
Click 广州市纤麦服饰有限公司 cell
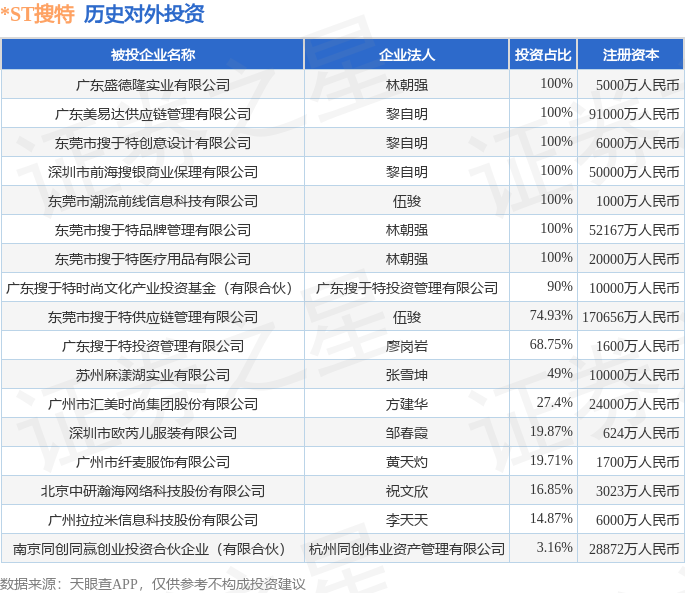click(152, 462)
